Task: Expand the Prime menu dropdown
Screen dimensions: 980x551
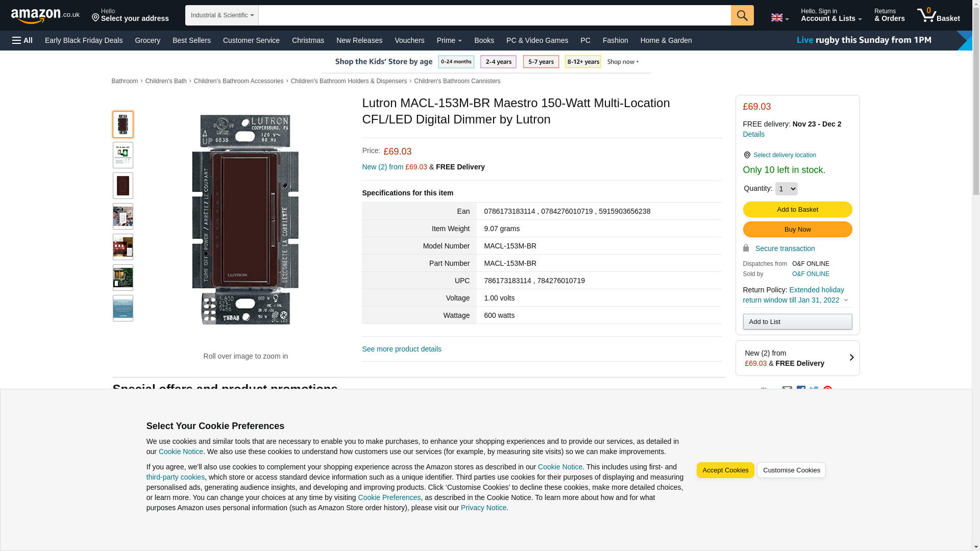Action: click(449, 40)
